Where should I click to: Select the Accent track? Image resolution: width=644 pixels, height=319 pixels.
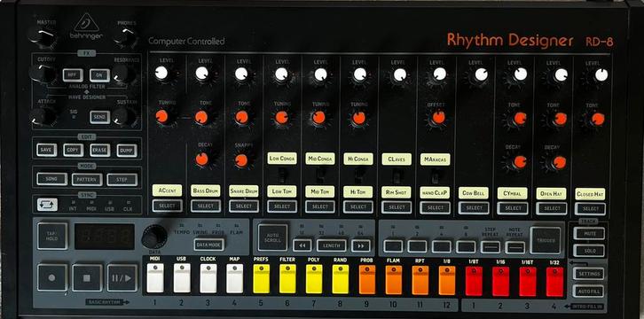click(x=167, y=206)
